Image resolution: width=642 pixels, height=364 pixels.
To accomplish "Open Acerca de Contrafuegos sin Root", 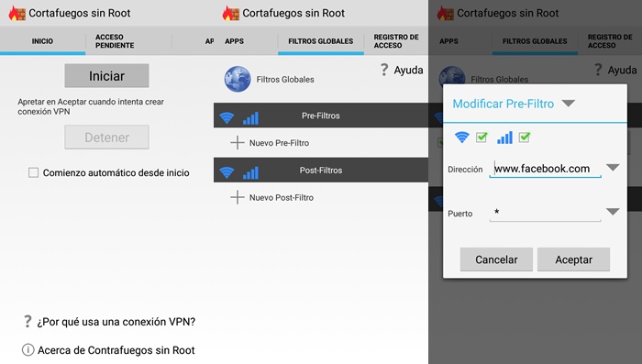I will pos(116,350).
